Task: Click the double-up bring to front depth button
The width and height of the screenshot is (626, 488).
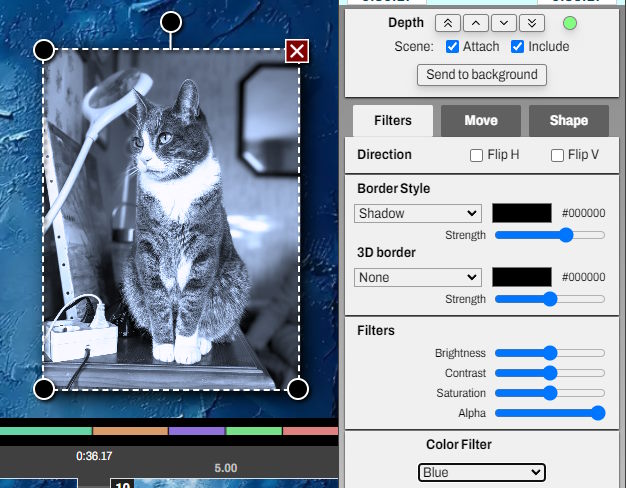Action: point(447,23)
